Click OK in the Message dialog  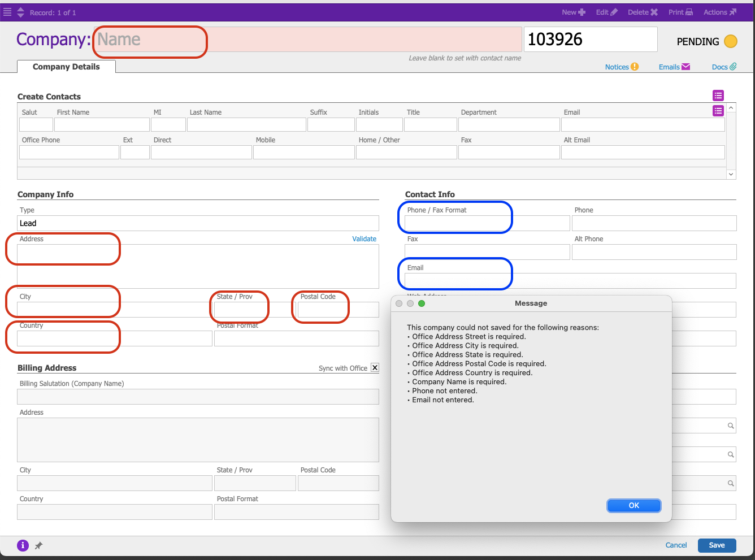634,506
